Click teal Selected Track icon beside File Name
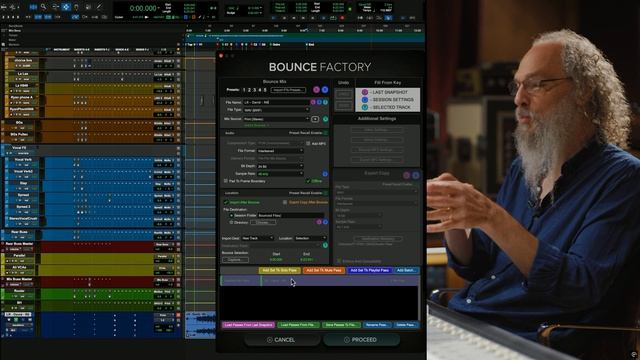The width and height of the screenshot is (640, 360). click(x=325, y=102)
